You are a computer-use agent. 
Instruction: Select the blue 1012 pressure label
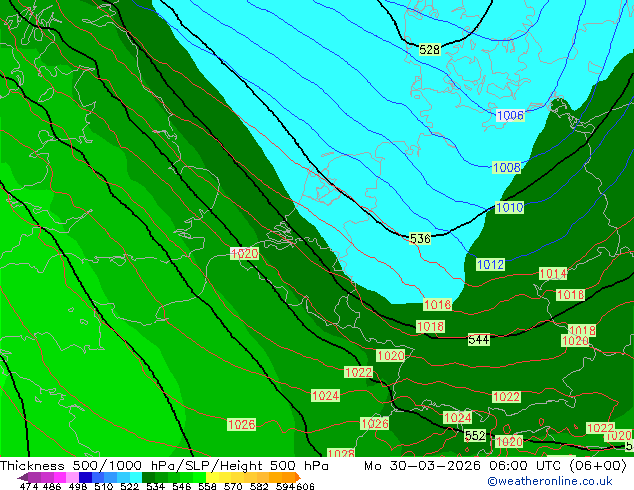point(490,265)
